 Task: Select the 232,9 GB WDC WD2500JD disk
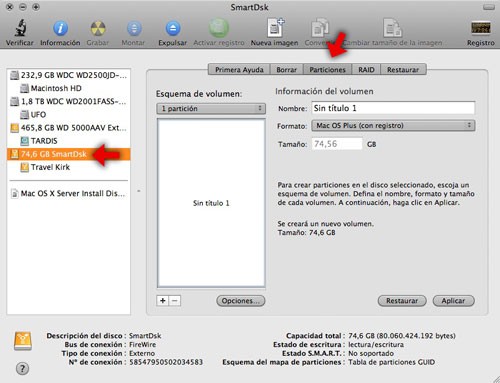click(x=69, y=75)
